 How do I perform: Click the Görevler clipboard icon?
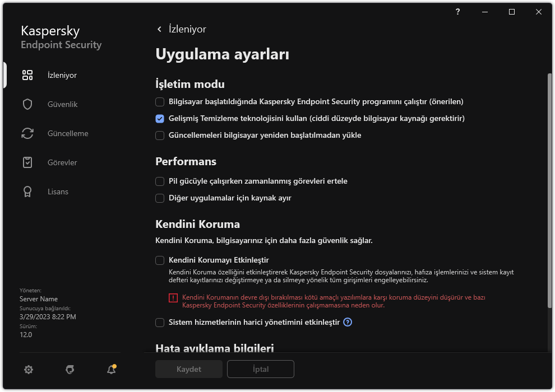tap(27, 162)
